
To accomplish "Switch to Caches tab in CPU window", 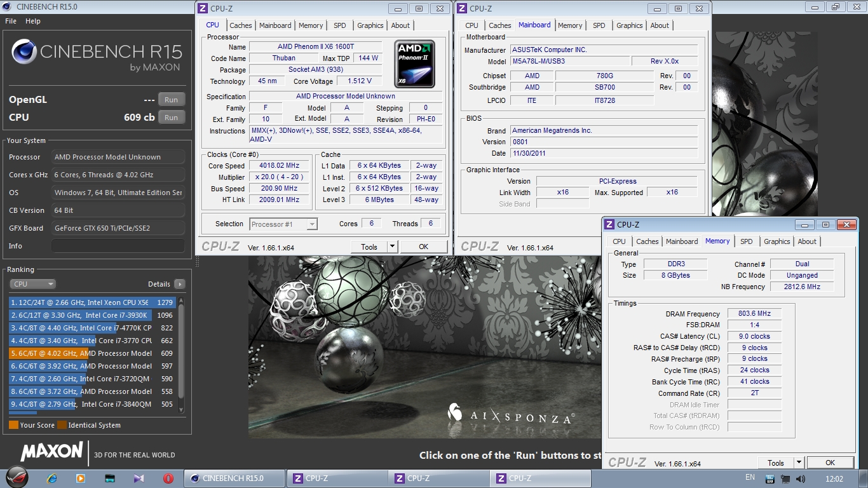I will 241,25.
